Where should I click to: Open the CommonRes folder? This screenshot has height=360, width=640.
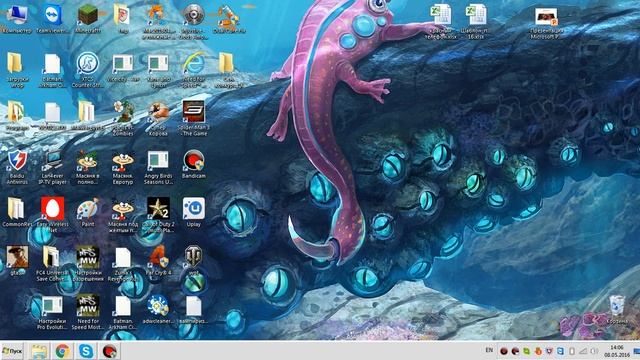[x=17, y=213]
